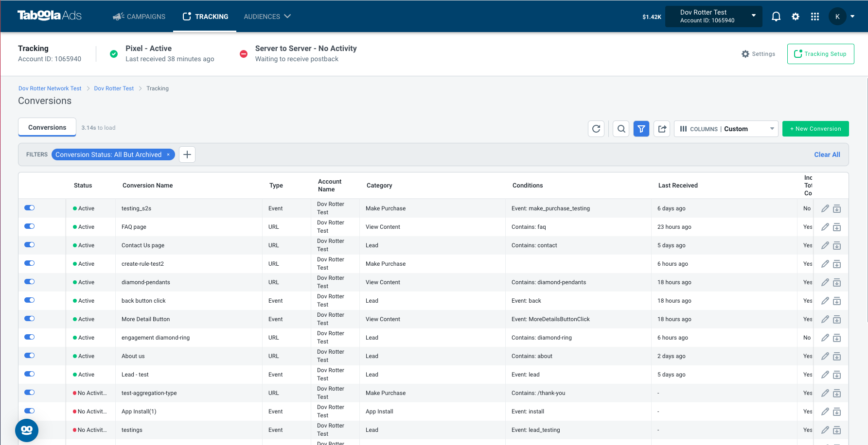Click the Clear All filters link
This screenshot has width=868, height=445.
coord(827,154)
